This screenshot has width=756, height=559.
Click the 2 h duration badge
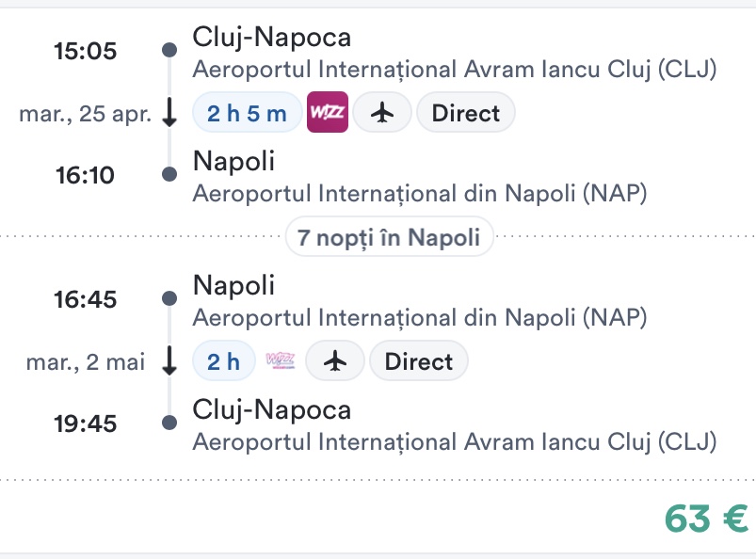(x=224, y=361)
